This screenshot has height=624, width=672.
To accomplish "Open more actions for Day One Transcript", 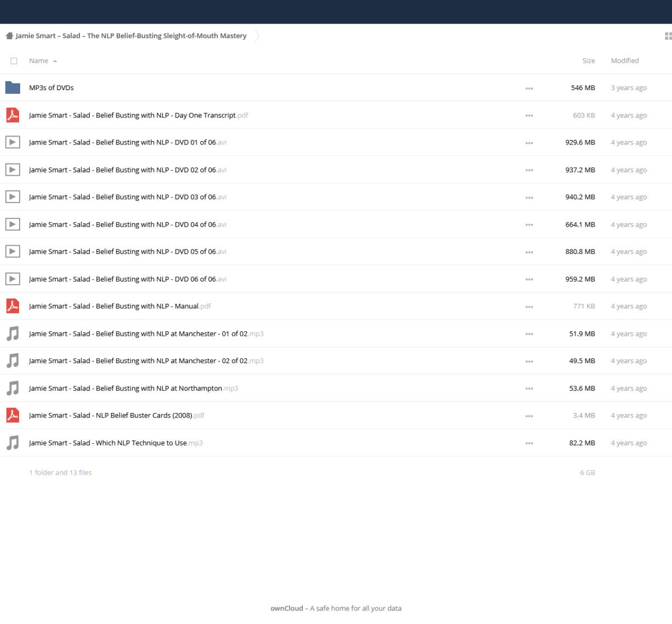I will (529, 116).
